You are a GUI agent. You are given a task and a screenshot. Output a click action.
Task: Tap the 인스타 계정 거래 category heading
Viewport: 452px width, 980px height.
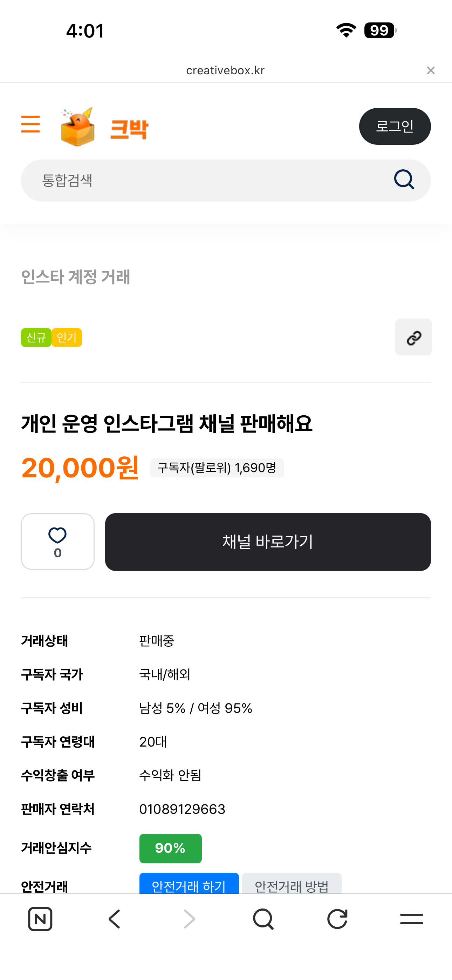[x=76, y=277]
